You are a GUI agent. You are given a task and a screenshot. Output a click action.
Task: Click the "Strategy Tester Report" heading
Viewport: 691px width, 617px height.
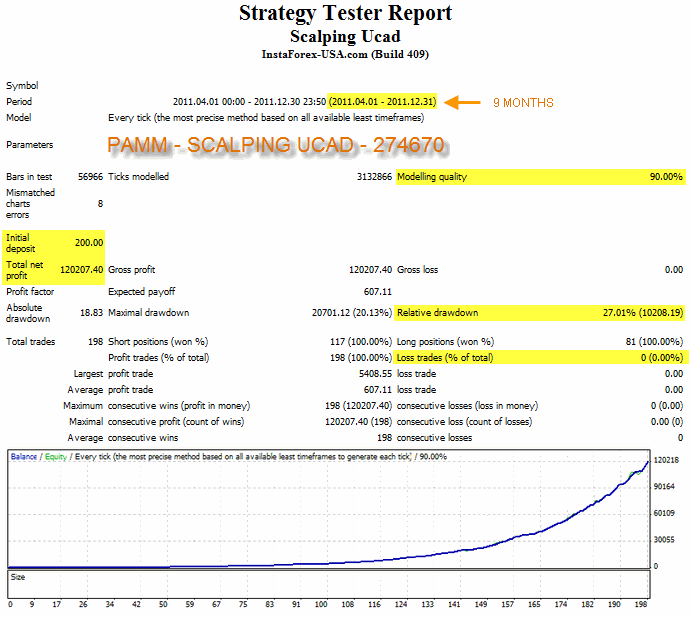click(x=345, y=13)
